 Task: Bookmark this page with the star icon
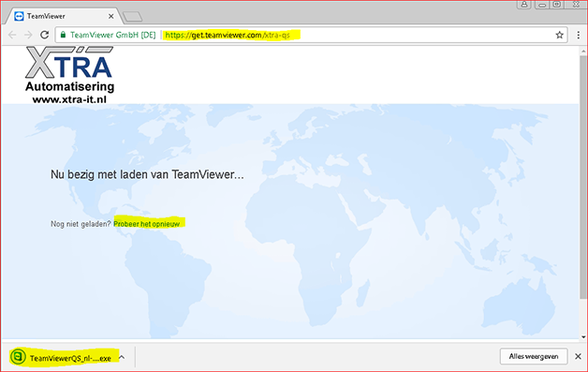[x=560, y=35]
